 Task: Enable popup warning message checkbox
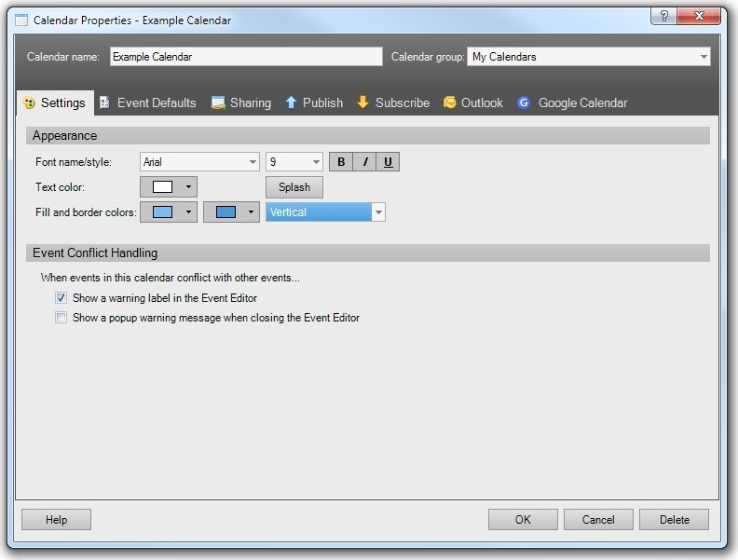(x=61, y=318)
